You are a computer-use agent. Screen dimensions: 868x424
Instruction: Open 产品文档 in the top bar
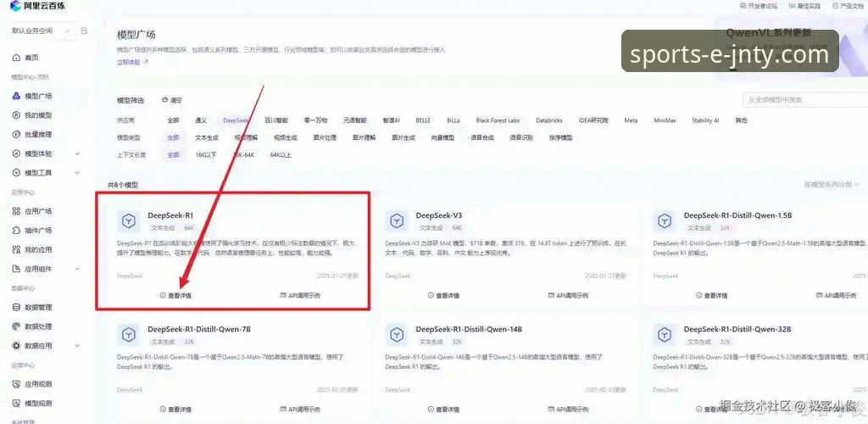pyautogui.click(x=849, y=6)
